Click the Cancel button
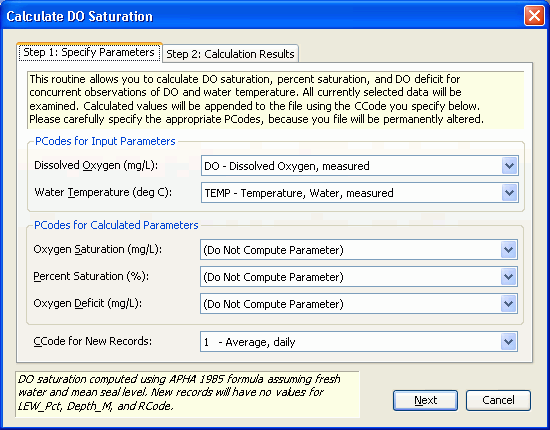 click(x=498, y=400)
